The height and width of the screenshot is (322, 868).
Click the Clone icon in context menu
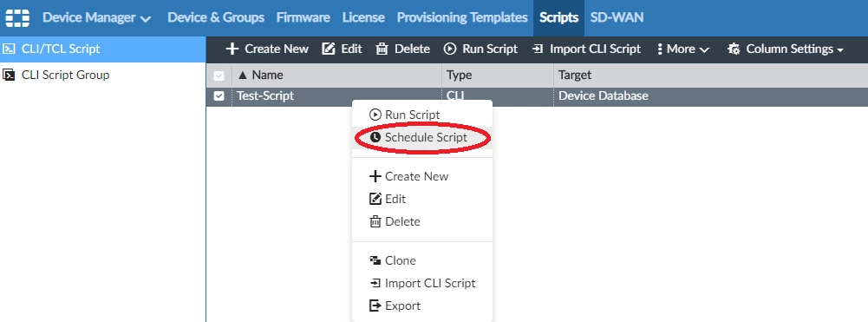pyautogui.click(x=375, y=260)
